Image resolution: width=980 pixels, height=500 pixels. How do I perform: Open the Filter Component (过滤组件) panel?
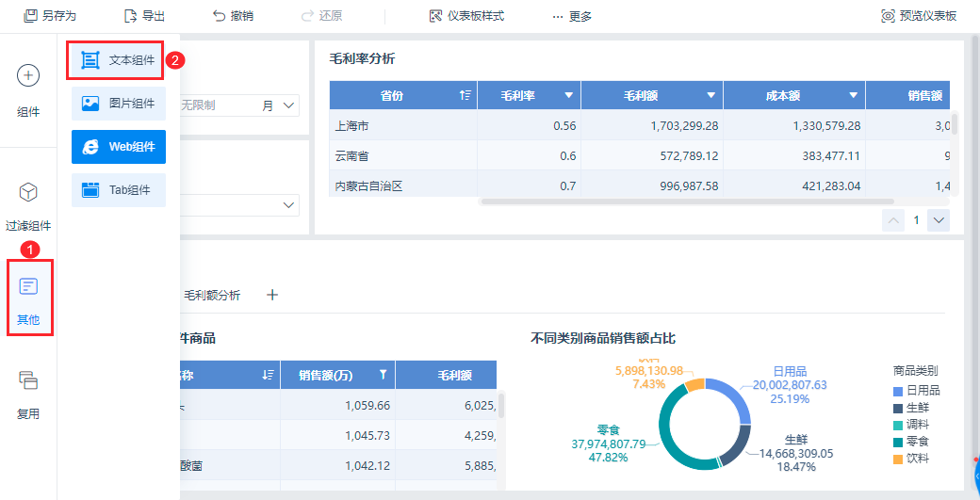(x=28, y=193)
